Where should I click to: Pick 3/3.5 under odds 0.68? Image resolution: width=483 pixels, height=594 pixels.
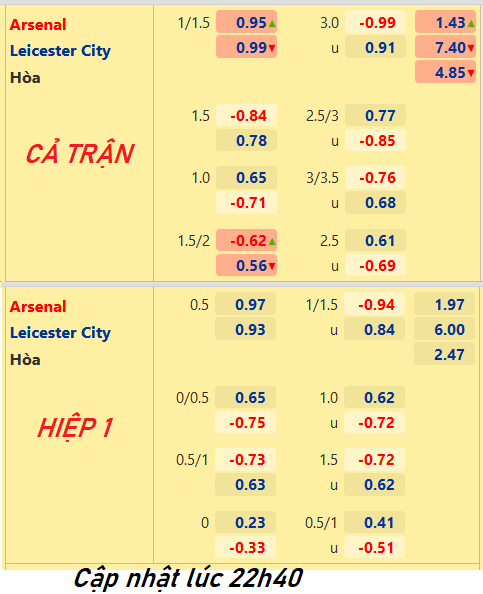coord(375,202)
